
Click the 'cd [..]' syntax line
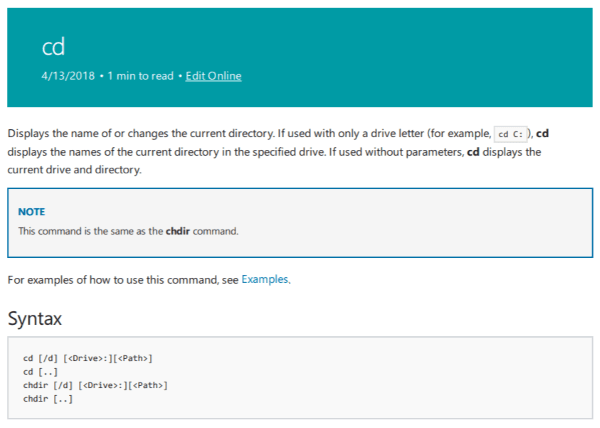[x=40, y=372]
